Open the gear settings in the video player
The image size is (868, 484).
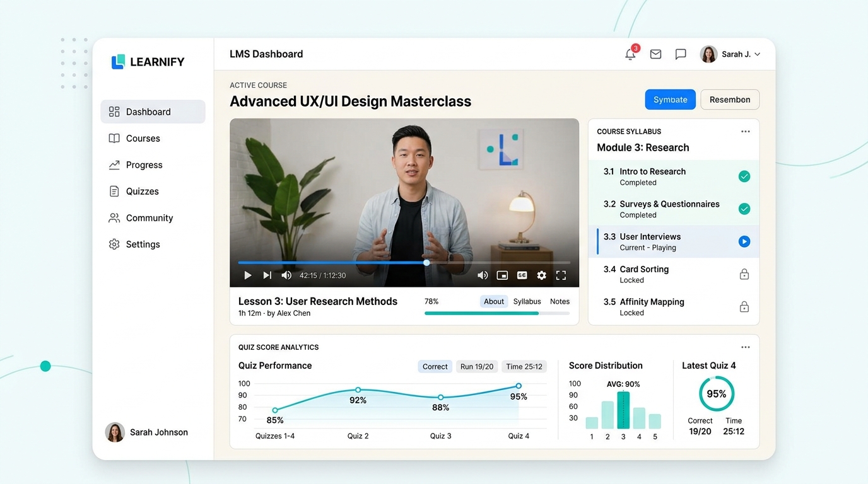[541, 275]
